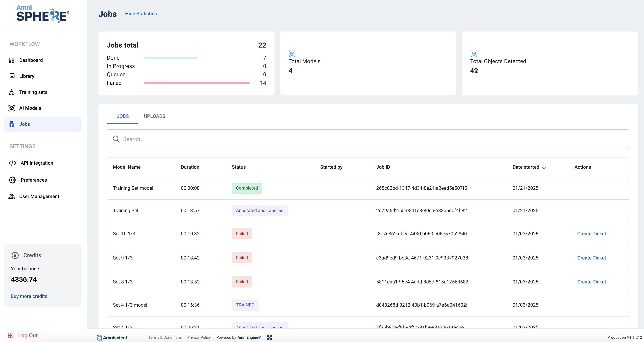Click the Failed jobs progress bar
This screenshot has width=644, height=342.
(197, 83)
